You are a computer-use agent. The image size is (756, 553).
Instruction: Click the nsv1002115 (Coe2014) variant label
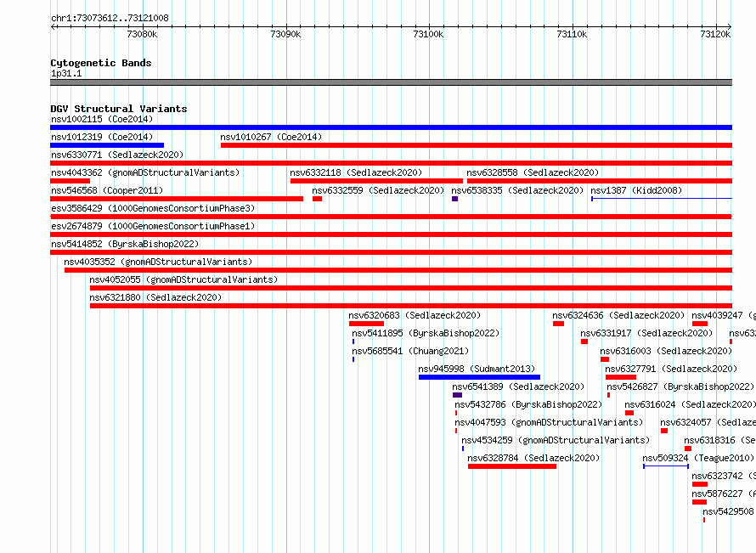coord(102,119)
